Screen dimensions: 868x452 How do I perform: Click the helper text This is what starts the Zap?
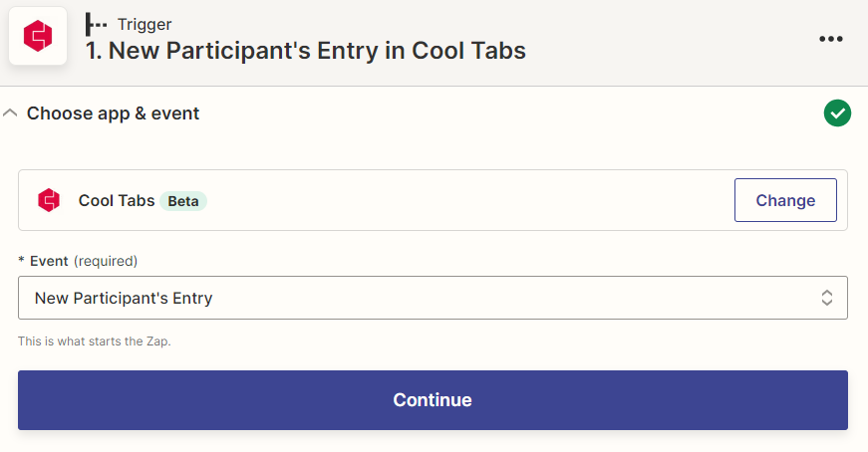[94, 341]
